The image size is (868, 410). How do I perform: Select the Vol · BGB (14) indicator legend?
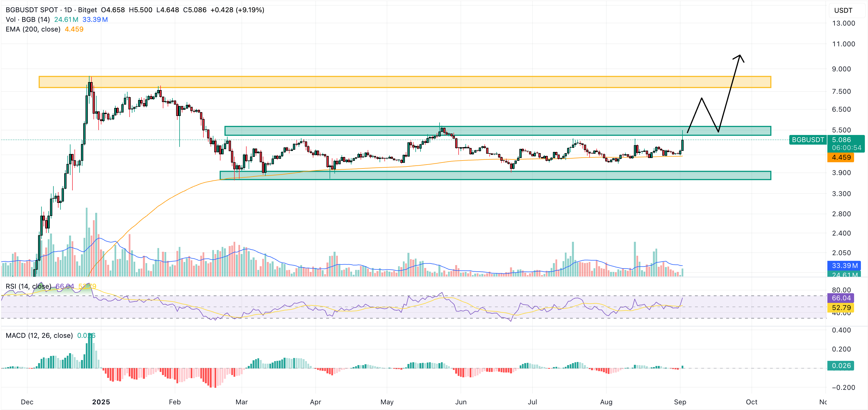[28, 20]
